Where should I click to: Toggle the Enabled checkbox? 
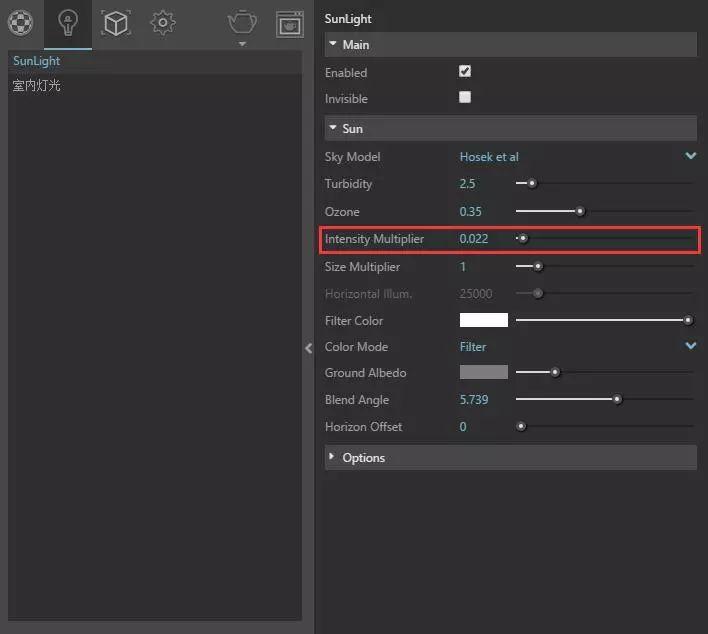pyautogui.click(x=465, y=71)
